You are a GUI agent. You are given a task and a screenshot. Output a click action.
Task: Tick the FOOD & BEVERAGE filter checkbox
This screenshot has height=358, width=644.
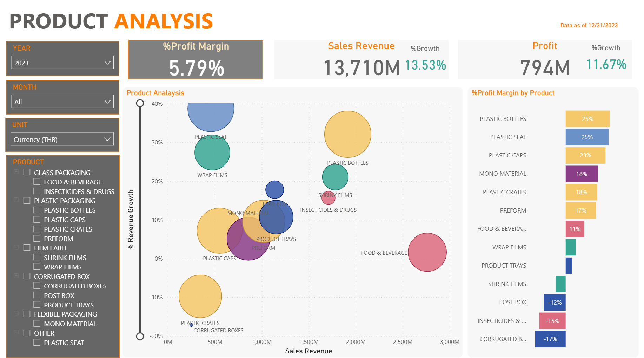pyautogui.click(x=37, y=182)
